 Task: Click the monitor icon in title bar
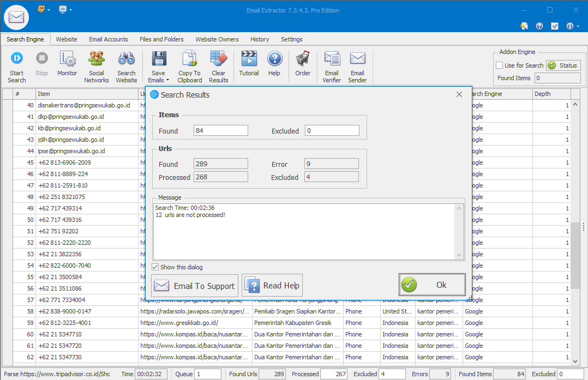click(63, 9)
